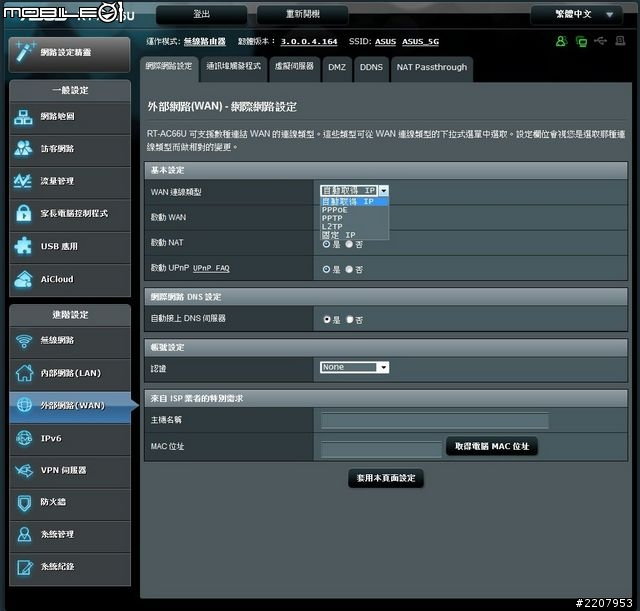Select 是 for 啟動 UPnP
This screenshot has height=611, width=640.
pyautogui.click(x=327, y=270)
